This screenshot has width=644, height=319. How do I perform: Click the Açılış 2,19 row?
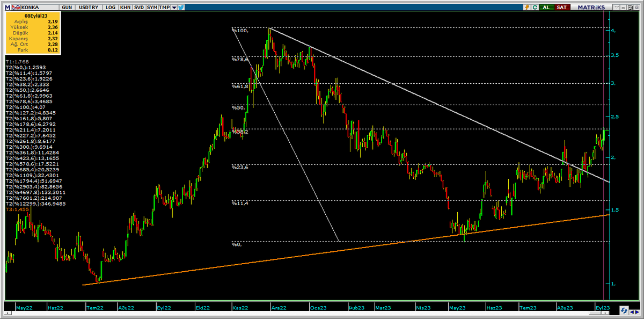coord(33,22)
